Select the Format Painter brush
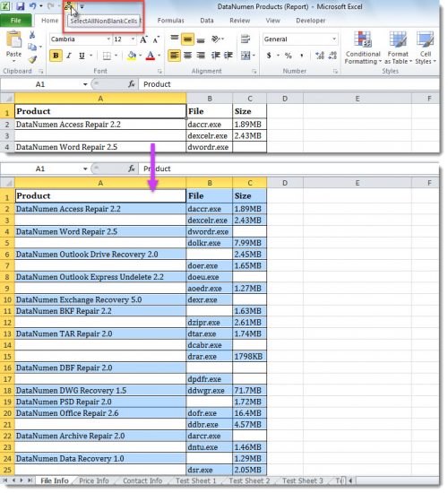The width and height of the screenshot is (448, 493). click(x=32, y=59)
